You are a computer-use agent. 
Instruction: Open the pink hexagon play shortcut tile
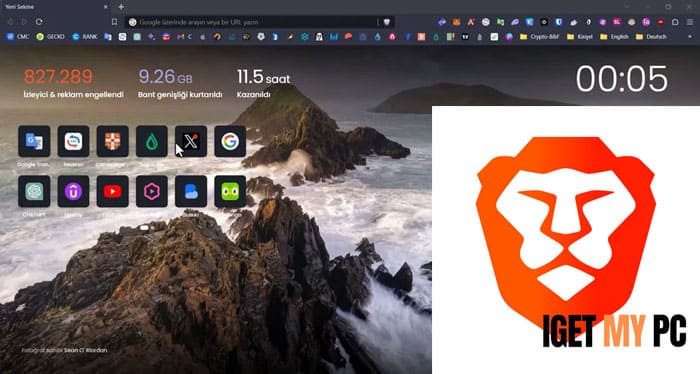coord(152,191)
